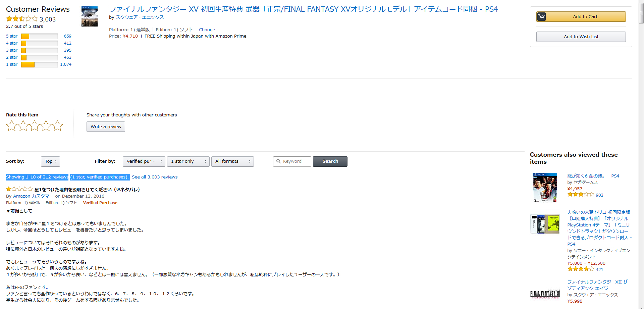
Task: Click the ¥5,800 - ¥12,500 price link
Action: (x=586, y=263)
